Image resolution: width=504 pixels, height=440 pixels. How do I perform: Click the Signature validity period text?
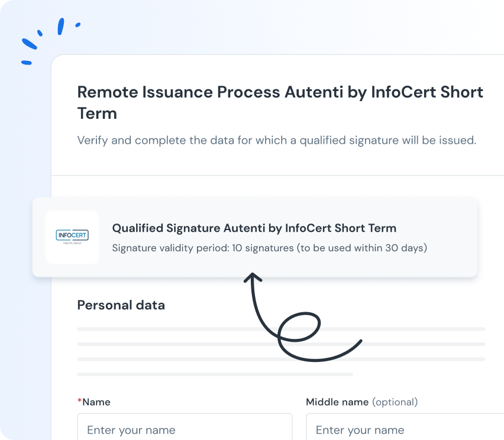pyautogui.click(x=269, y=248)
